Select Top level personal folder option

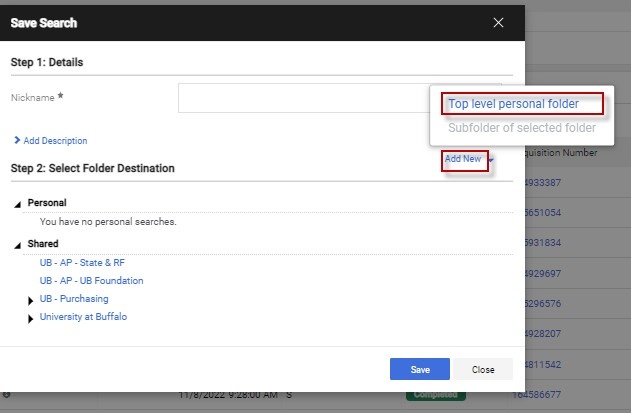point(513,103)
